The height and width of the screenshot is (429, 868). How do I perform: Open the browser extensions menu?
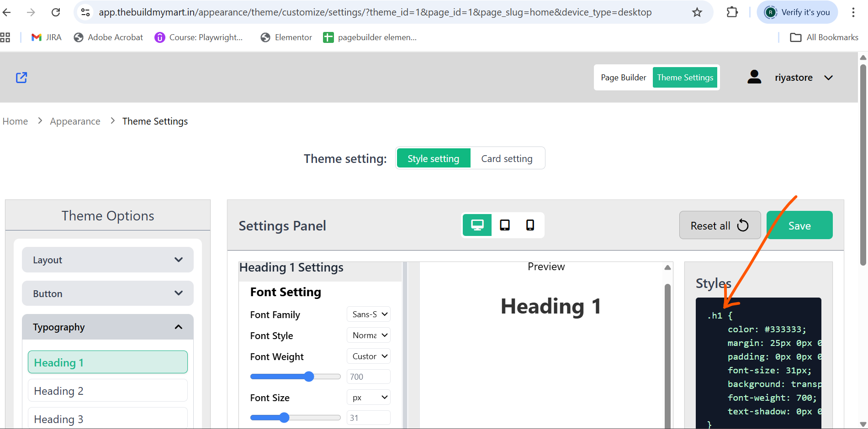click(732, 12)
